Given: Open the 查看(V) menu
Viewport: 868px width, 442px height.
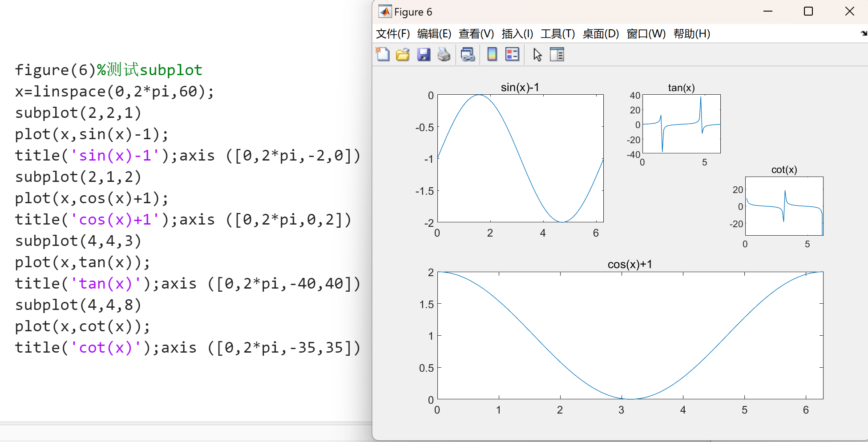Looking at the screenshot, I should [x=476, y=34].
